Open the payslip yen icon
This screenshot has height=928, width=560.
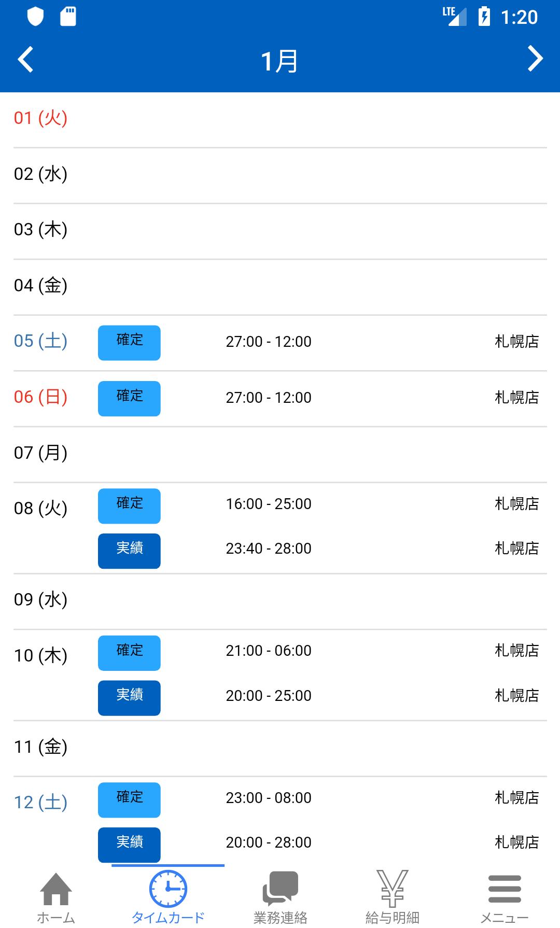[392, 889]
